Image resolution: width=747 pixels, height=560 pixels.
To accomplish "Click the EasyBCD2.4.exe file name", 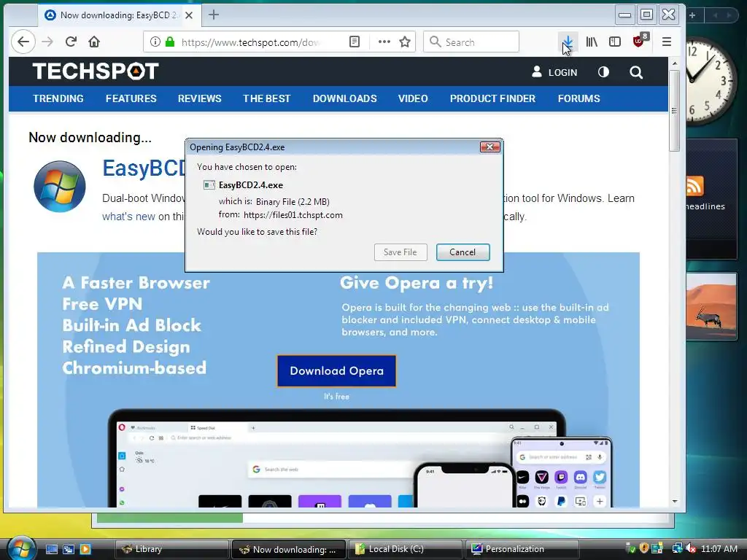I will coord(251,184).
